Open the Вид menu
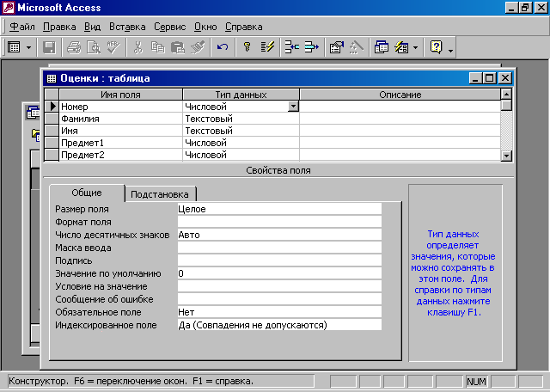550x392 pixels. pyautogui.click(x=92, y=27)
